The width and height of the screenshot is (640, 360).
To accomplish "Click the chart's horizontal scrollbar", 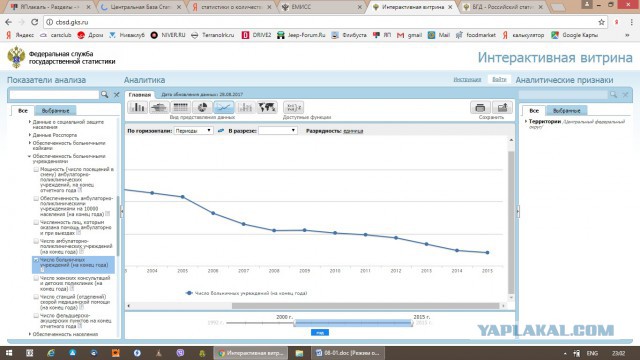I will point(365,306).
